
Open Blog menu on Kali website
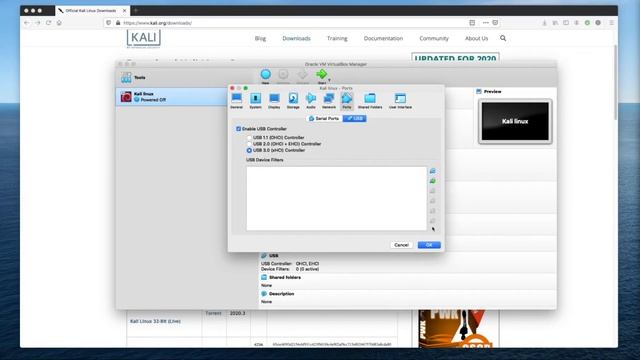260,38
